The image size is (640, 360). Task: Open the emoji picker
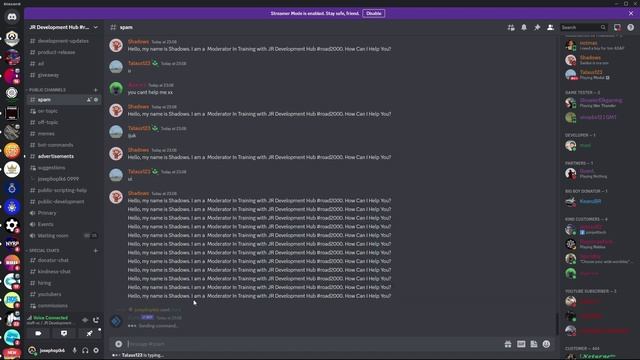(546, 344)
